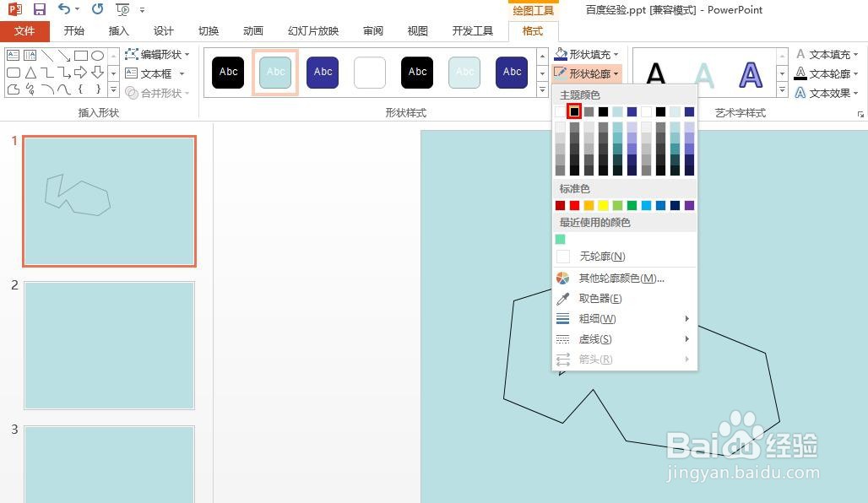
Task: Expand the Dashes (虚线) submenu
Action: [625, 339]
